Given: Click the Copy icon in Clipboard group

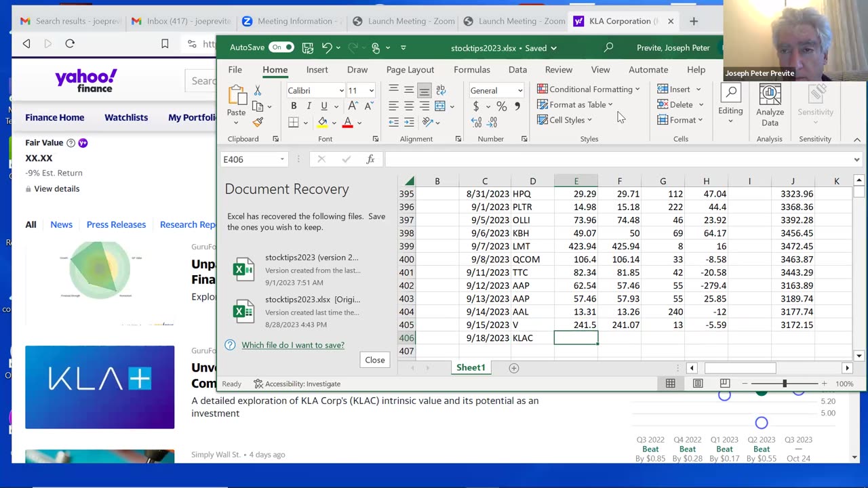Looking at the screenshot, I should pos(258,106).
